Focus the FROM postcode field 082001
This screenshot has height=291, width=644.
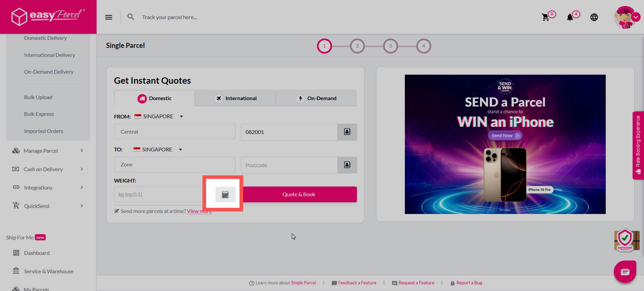click(x=289, y=132)
